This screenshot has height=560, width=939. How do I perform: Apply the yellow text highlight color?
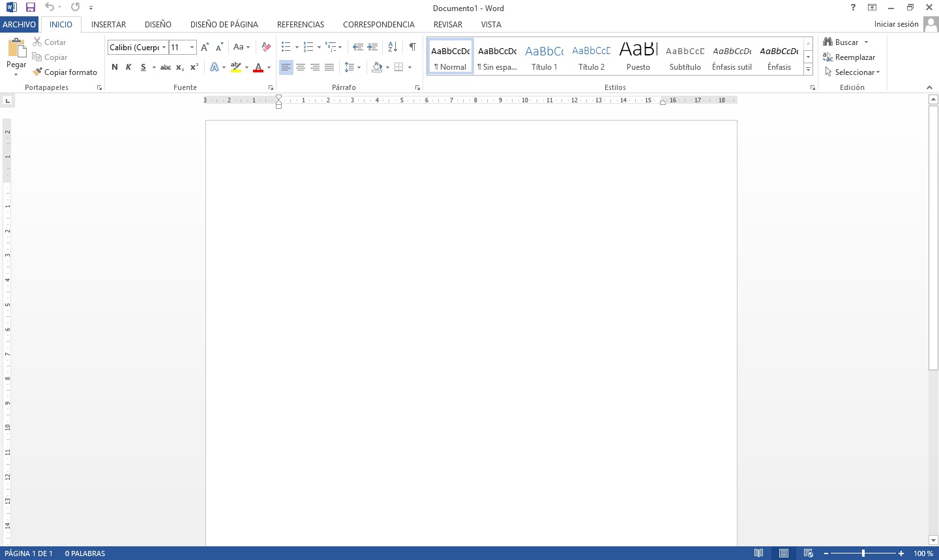[x=236, y=67]
